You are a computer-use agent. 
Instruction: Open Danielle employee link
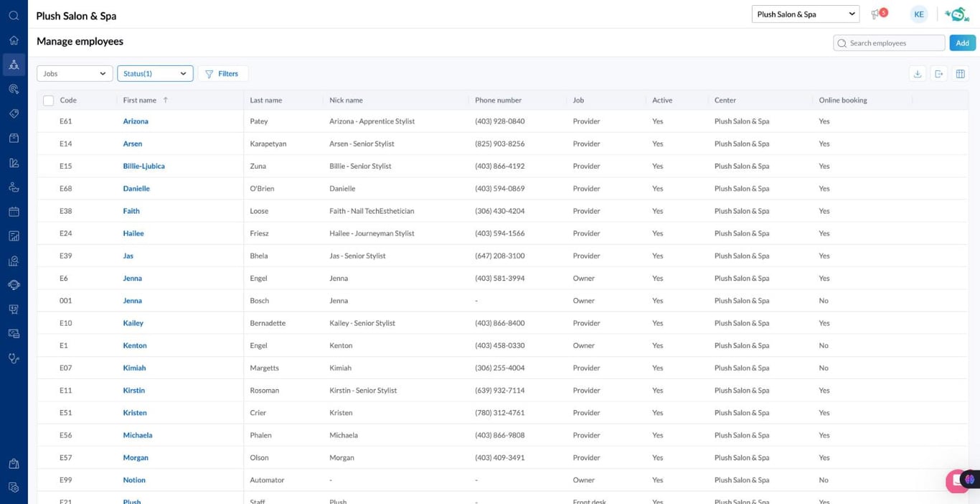pos(136,189)
